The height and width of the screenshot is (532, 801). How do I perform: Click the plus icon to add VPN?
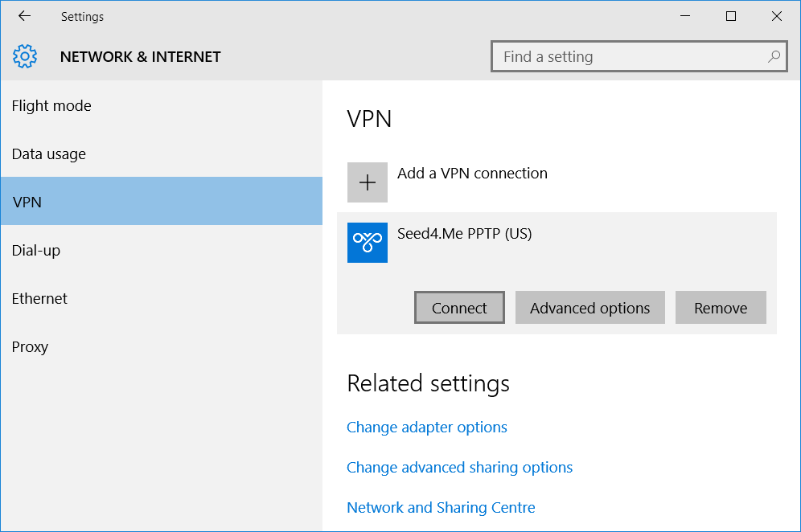367,182
